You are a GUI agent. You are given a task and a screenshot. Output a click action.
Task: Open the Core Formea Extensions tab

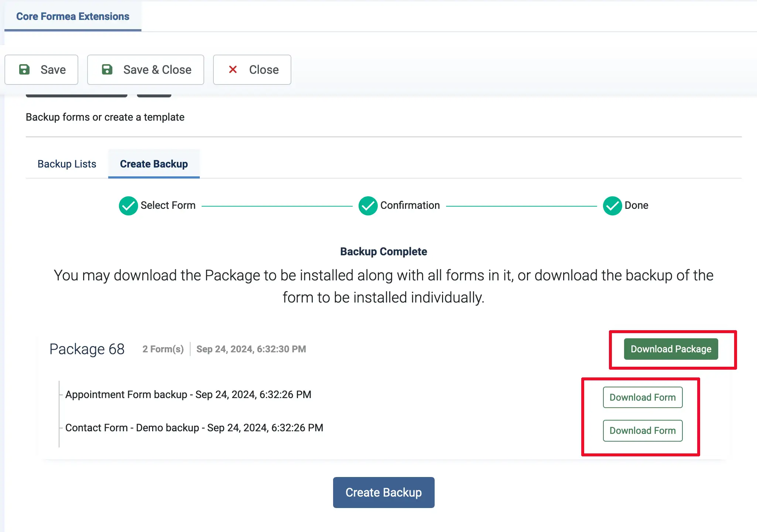(73, 17)
